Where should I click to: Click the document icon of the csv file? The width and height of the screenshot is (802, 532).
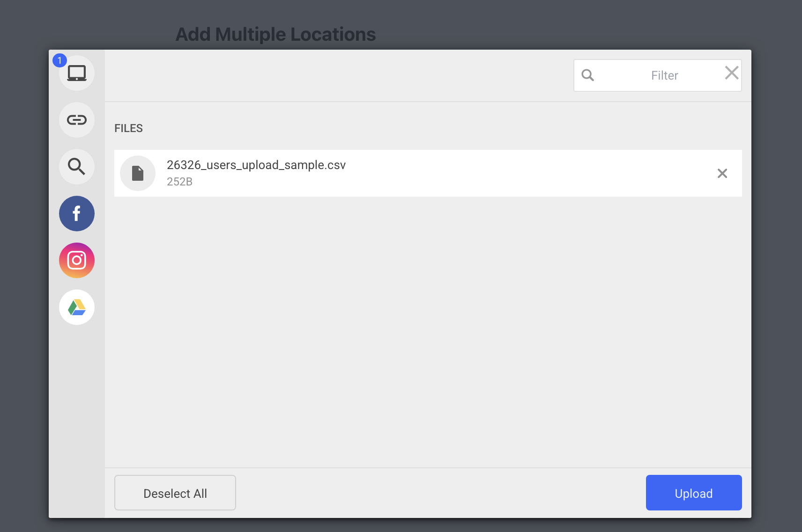pos(138,173)
